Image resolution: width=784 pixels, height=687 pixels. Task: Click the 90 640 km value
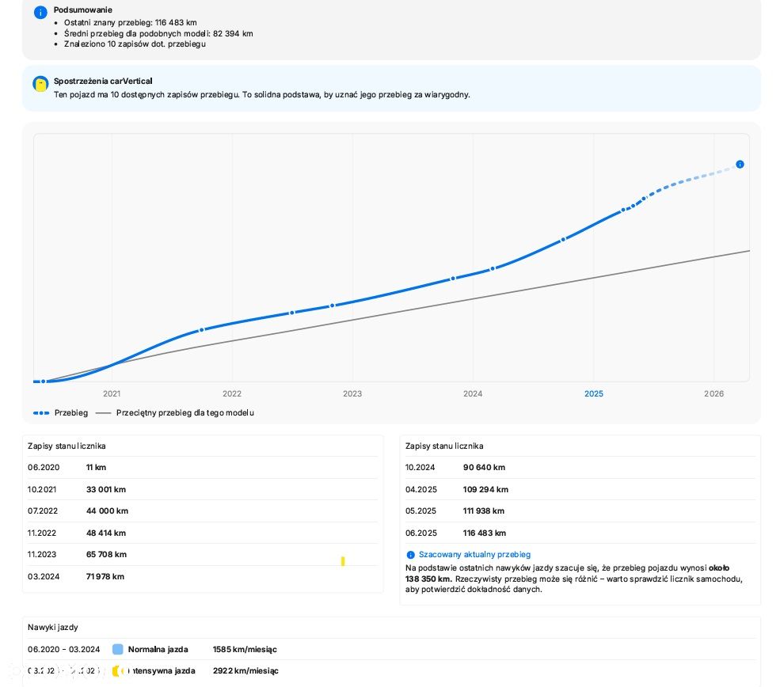(x=484, y=468)
